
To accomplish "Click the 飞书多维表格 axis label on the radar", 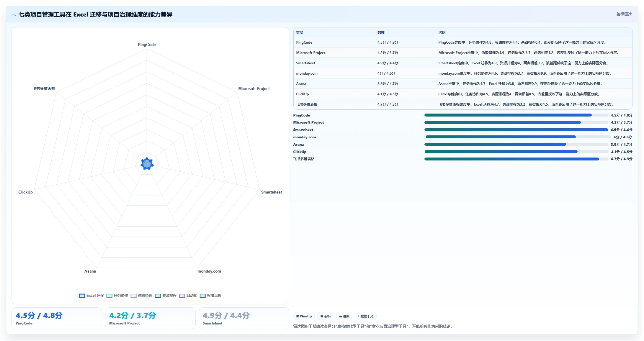I will [x=44, y=88].
